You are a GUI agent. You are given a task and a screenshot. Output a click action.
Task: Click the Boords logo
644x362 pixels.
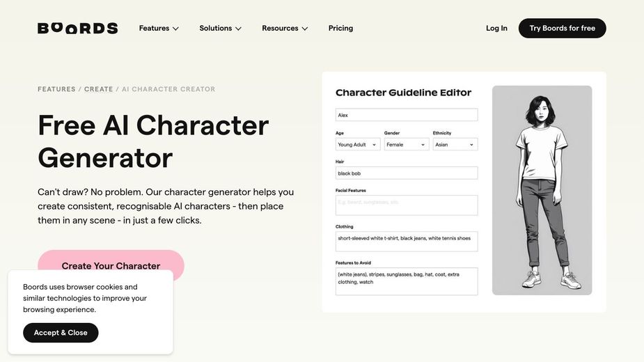77,28
